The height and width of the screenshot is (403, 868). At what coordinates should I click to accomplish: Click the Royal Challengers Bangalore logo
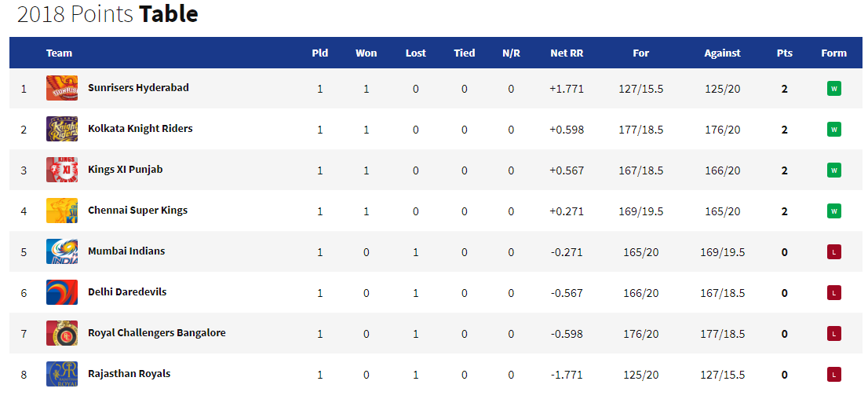(x=62, y=333)
